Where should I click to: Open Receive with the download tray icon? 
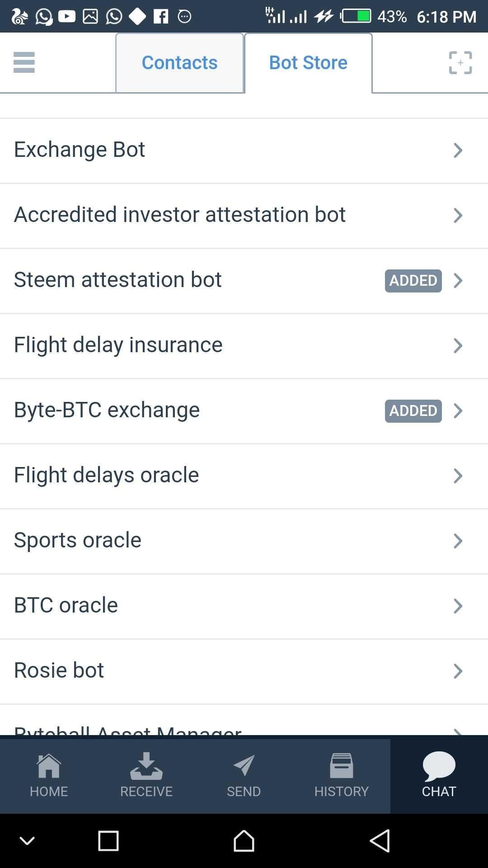click(x=146, y=766)
